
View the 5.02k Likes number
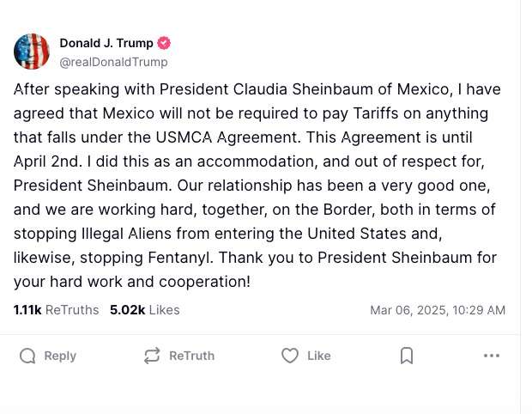127,310
